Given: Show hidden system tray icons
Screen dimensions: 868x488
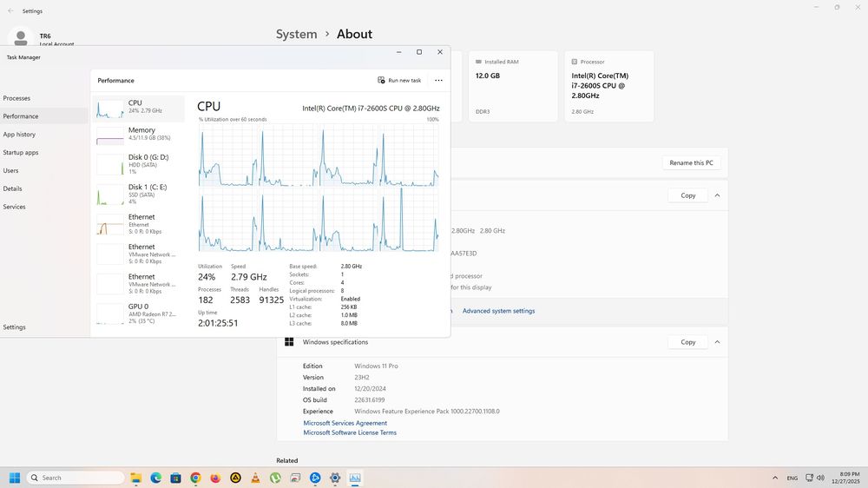Looking at the screenshot, I should [775, 478].
